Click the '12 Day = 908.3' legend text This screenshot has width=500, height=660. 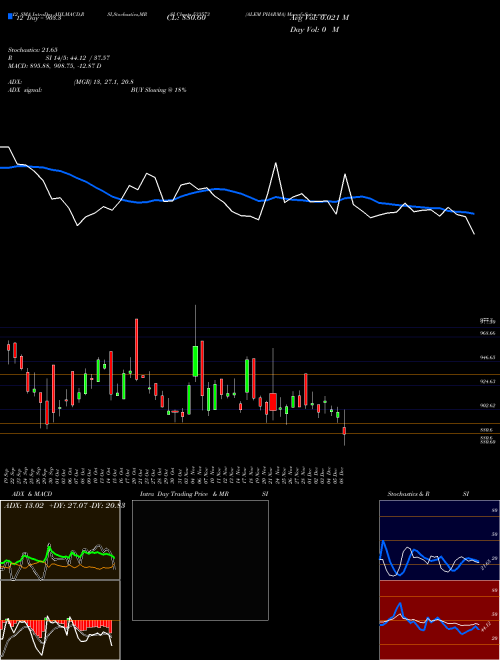(x=37, y=18)
